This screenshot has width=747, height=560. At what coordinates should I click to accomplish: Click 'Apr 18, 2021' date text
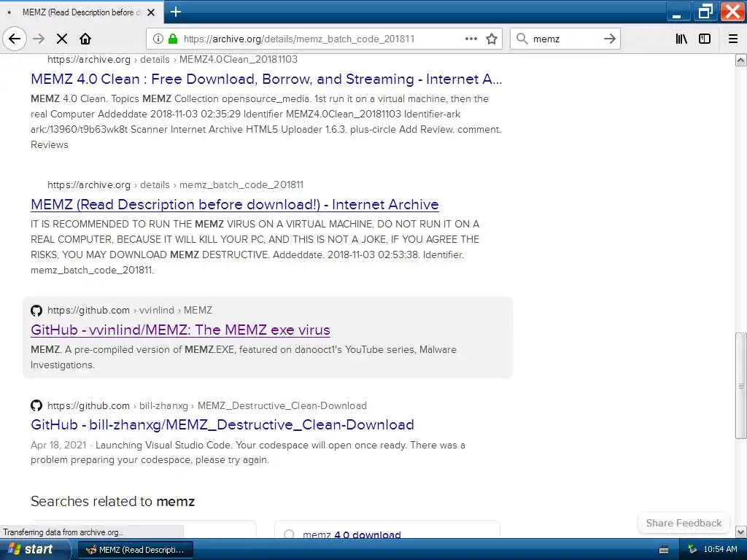[58, 445]
